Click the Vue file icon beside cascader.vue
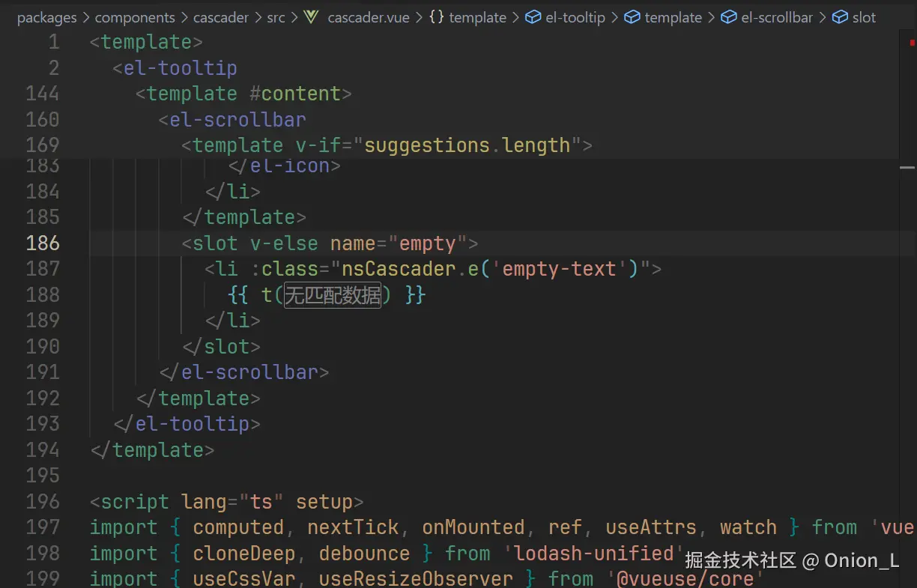Image resolution: width=917 pixels, height=588 pixels. coord(312,17)
